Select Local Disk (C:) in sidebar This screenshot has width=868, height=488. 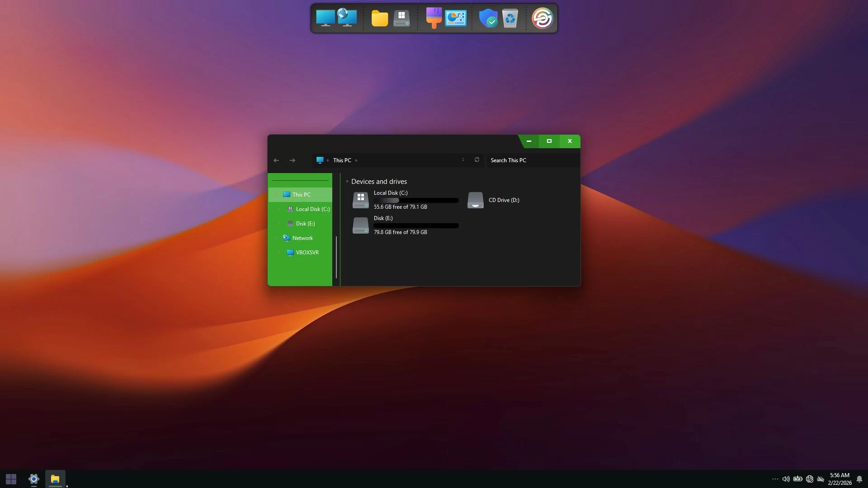coord(312,209)
